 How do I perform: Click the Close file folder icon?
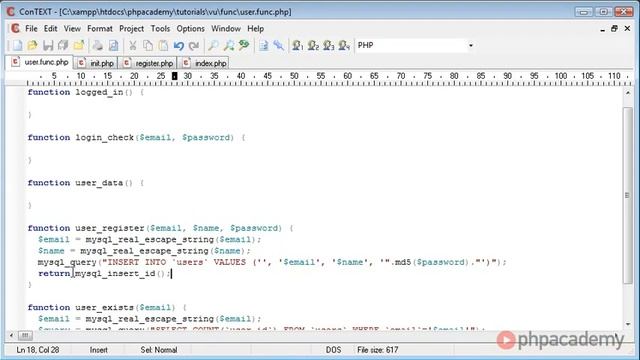78,45
